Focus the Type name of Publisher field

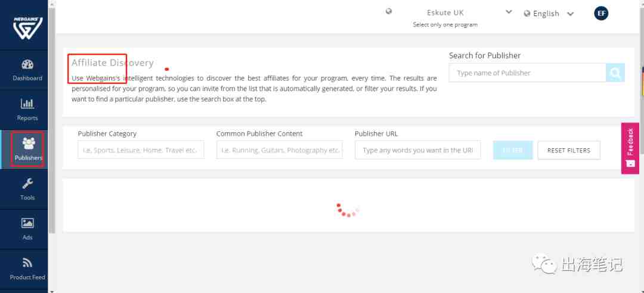(x=527, y=73)
